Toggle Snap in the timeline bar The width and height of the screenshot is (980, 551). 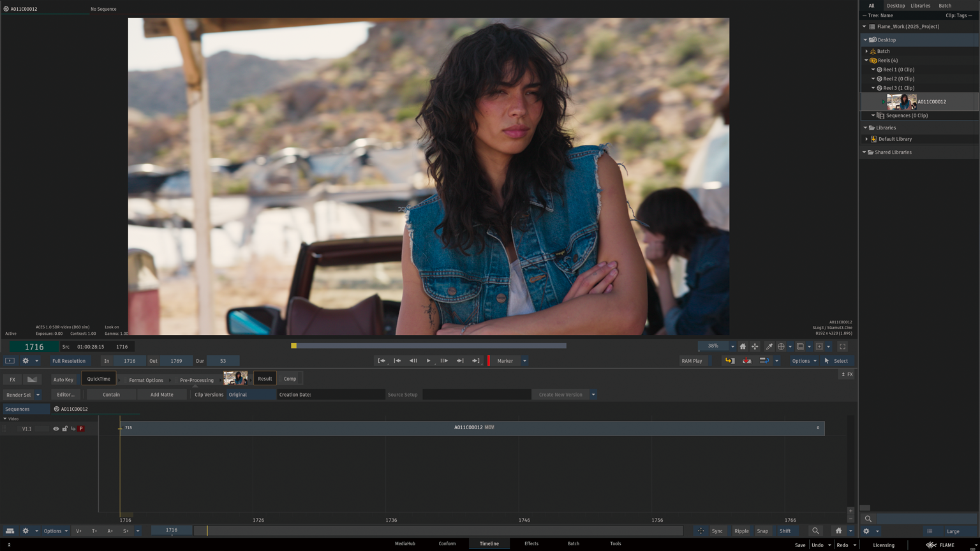coord(762,531)
